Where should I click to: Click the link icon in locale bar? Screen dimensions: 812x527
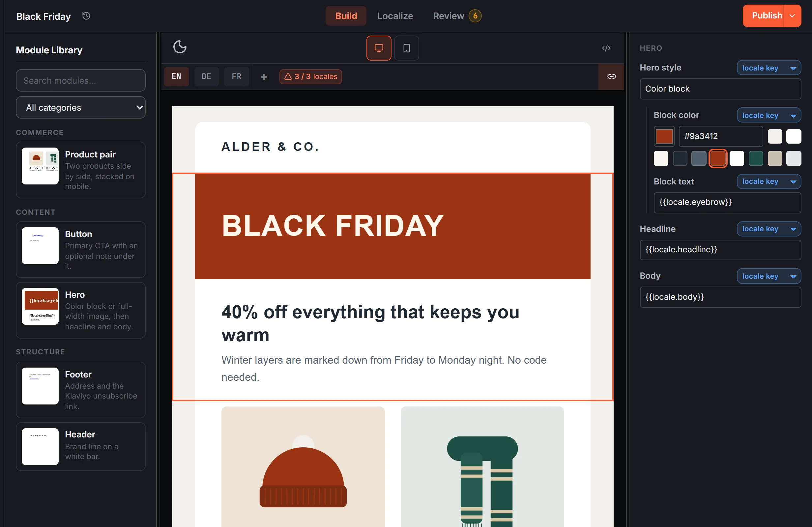pyautogui.click(x=611, y=76)
